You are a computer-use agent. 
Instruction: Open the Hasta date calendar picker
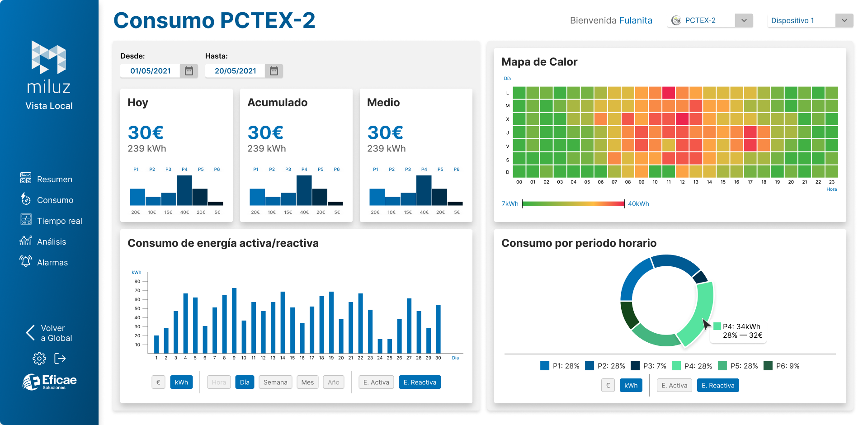click(x=274, y=71)
